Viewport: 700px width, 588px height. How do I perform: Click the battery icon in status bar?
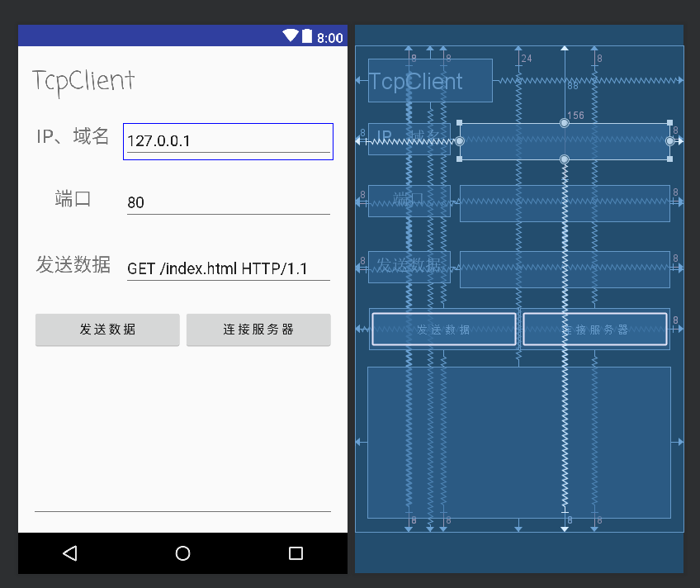[307, 36]
